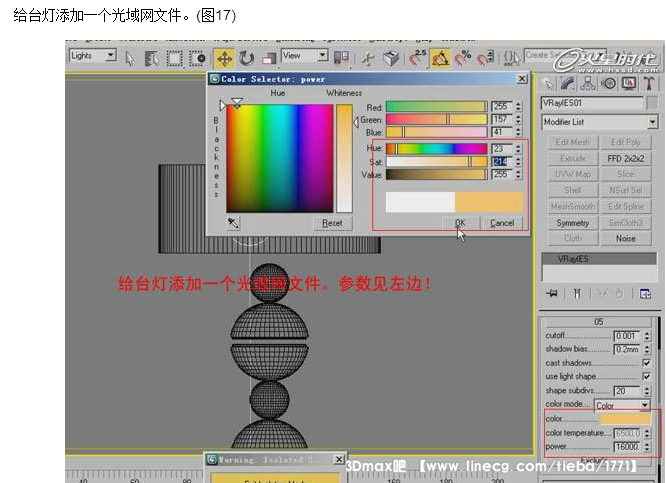This screenshot has width=666, height=483.
Task: Select the Rotate transform tool
Action: coord(246,58)
